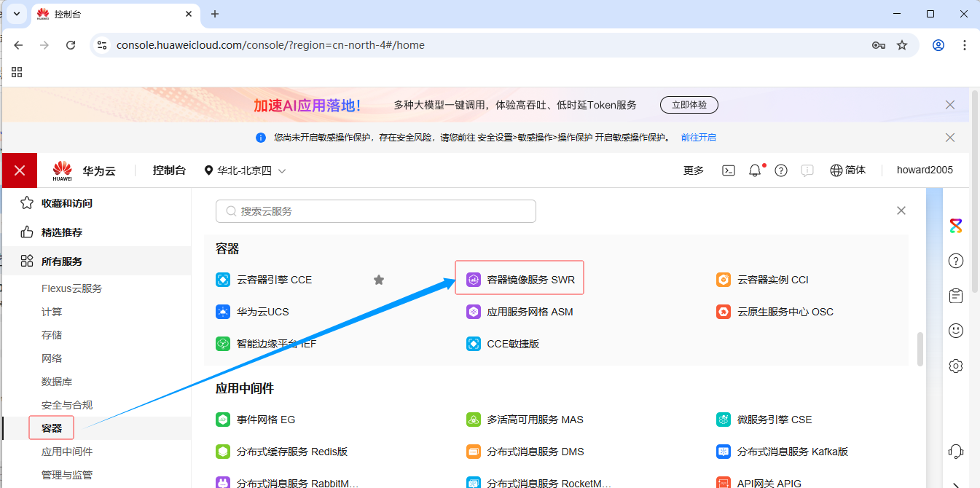
Task: Expand the 华北-北京四 region dropdown
Action: click(x=246, y=170)
